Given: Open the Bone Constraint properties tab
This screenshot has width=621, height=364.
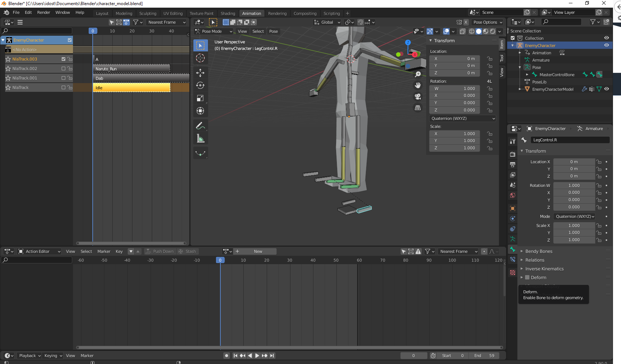Looking at the screenshot, I should [x=513, y=260].
